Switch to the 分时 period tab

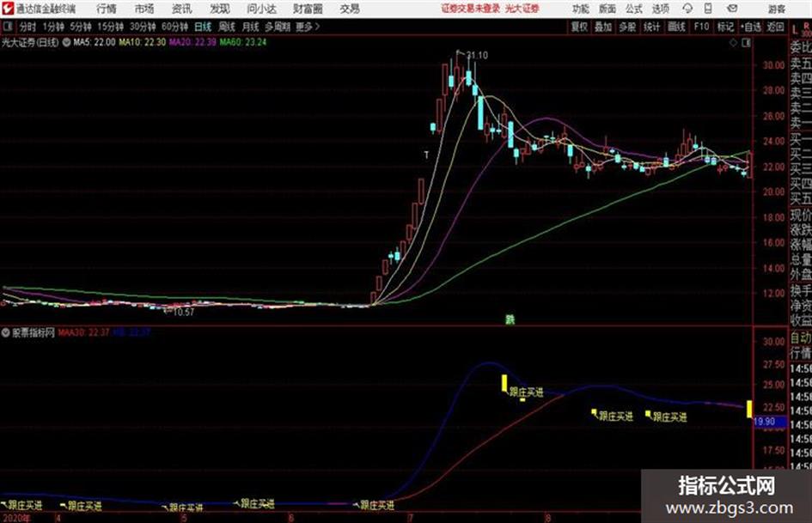coord(28,27)
